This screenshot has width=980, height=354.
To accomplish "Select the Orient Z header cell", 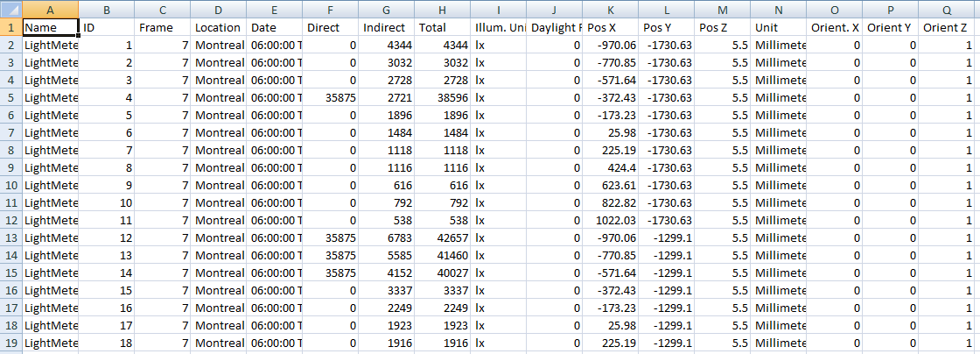I will coord(946,27).
